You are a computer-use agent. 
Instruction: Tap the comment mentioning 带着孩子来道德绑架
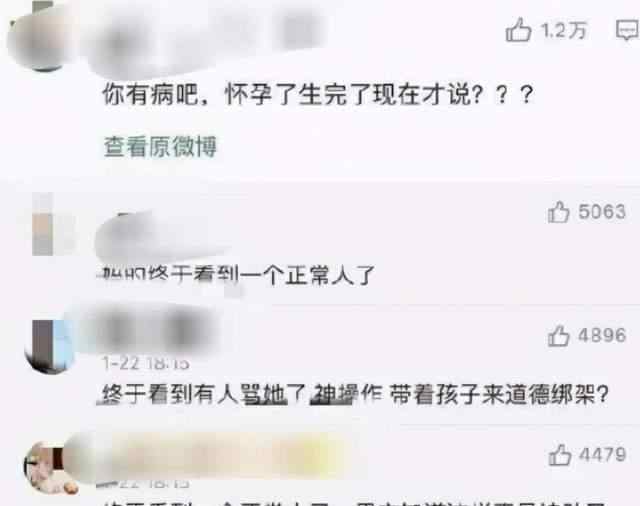coord(354,395)
